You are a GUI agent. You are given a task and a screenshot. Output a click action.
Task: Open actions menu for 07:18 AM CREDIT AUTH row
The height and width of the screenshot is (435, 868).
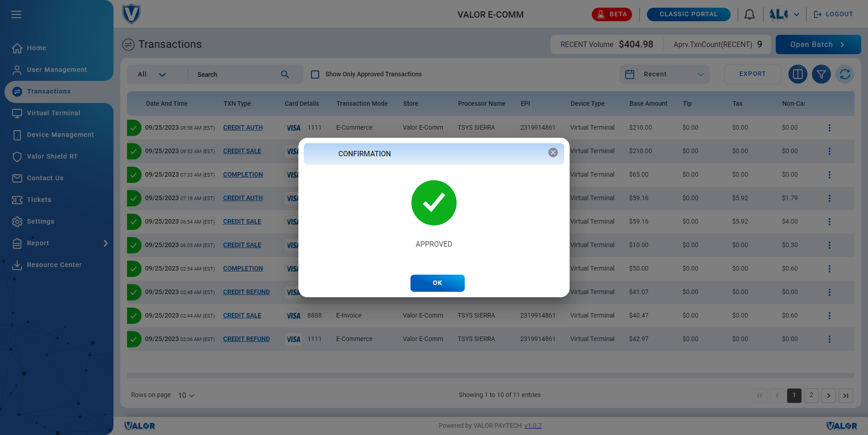(x=830, y=198)
